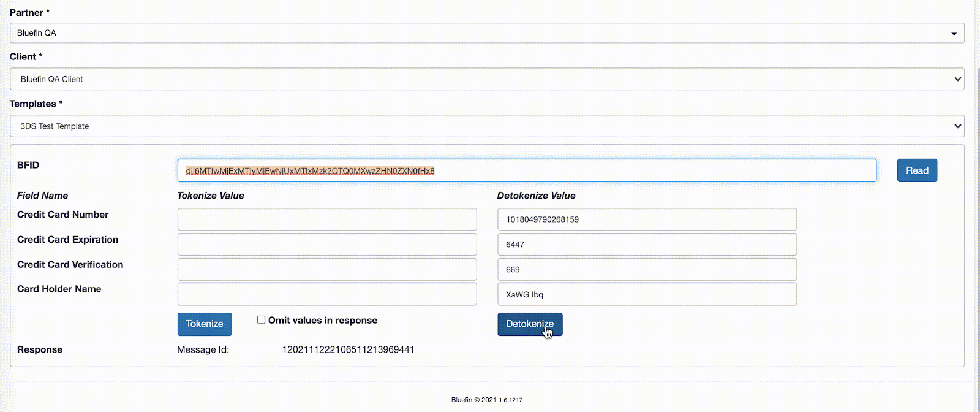The width and height of the screenshot is (980, 412).
Task: Select the BFID input containing the token string
Action: tap(526, 170)
